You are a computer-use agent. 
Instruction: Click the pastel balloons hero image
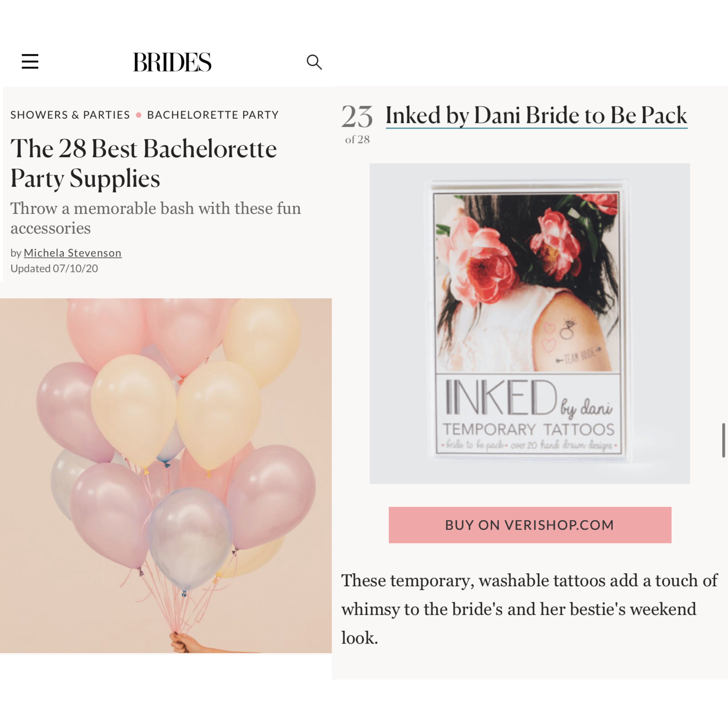[x=166, y=476]
